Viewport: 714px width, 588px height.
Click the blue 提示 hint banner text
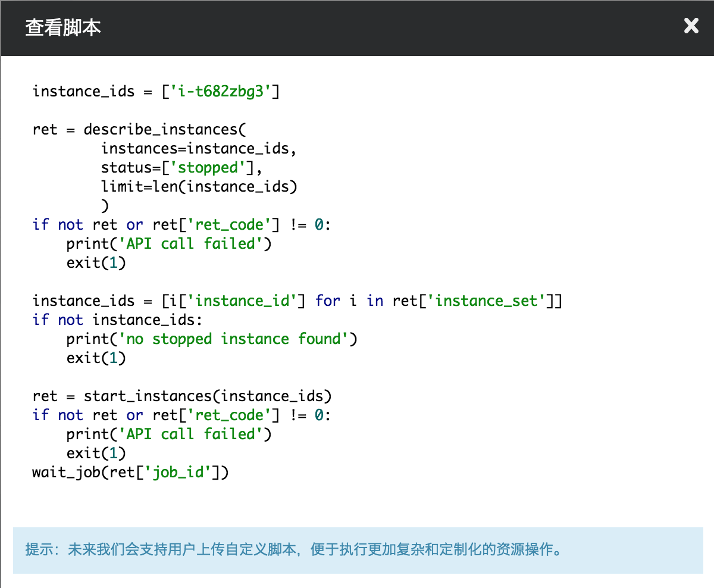coord(294,549)
